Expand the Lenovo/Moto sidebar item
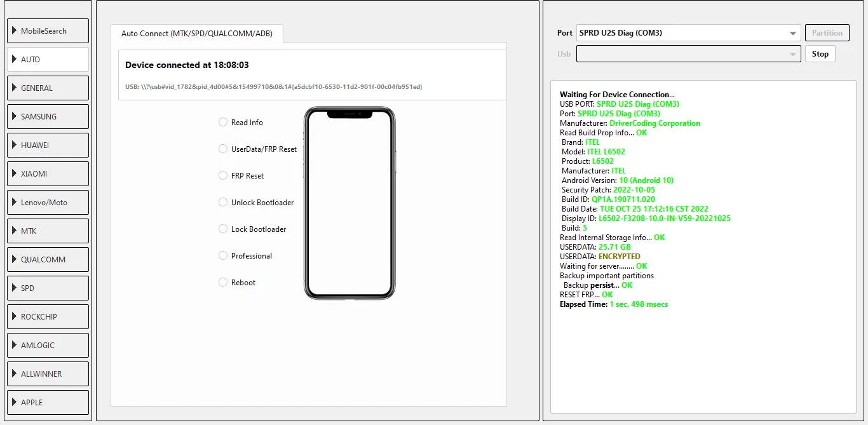This screenshot has height=425, width=868. click(48, 203)
